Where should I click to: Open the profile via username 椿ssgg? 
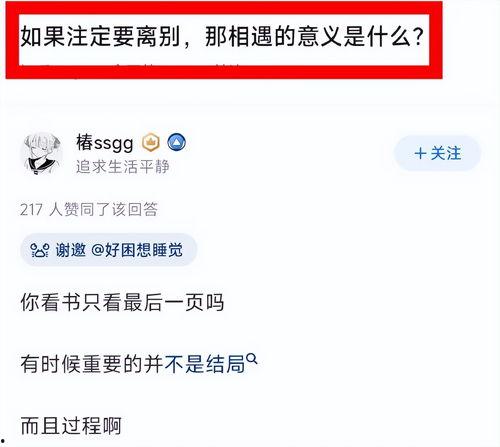[105, 143]
